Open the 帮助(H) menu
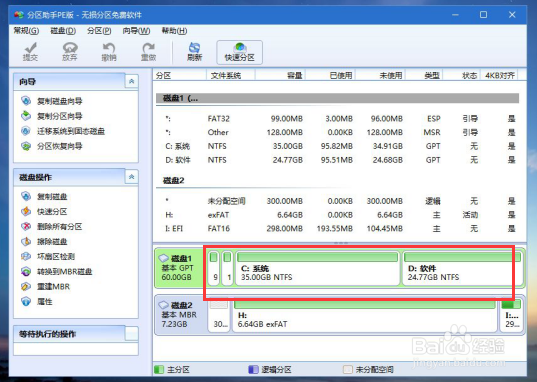The height and width of the screenshot is (382, 537). [174, 31]
